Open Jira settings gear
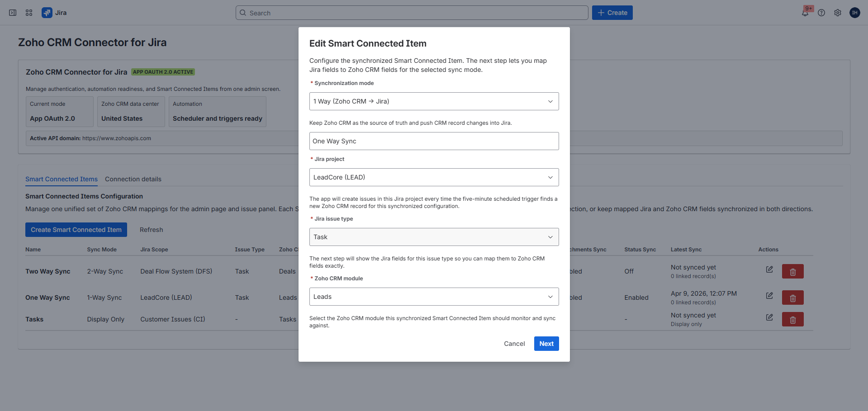Image resolution: width=868 pixels, height=411 pixels. [838, 13]
